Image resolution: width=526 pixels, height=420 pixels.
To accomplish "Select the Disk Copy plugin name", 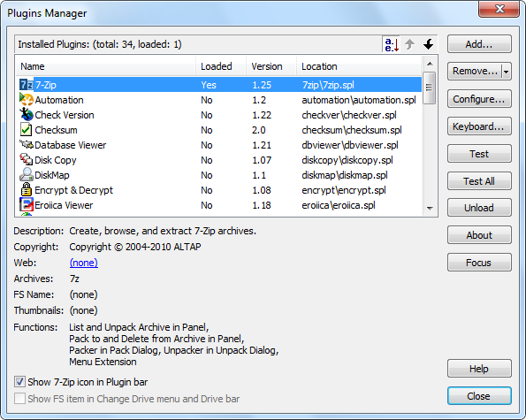I will click(56, 160).
